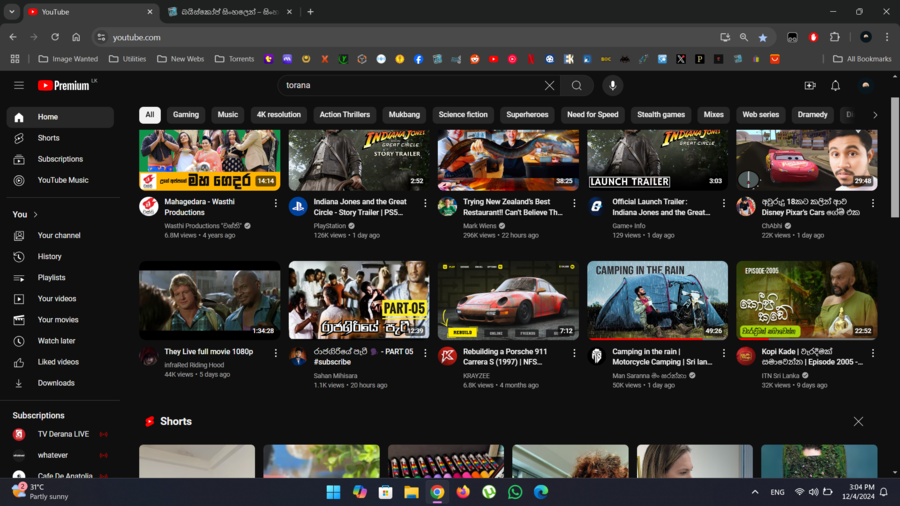The image size is (900, 506).
Task: Expand the You section chevron
Action: pyautogui.click(x=36, y=215)
